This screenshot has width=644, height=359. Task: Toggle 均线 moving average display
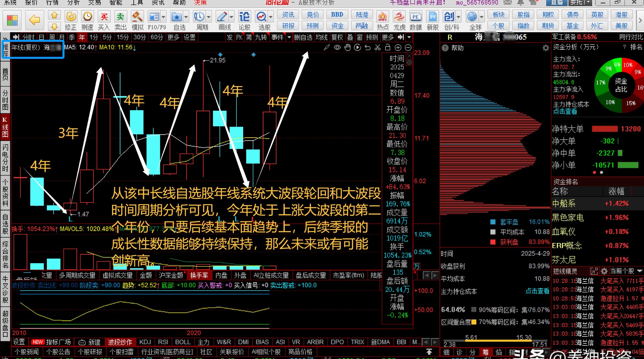(x=321, y=37)
